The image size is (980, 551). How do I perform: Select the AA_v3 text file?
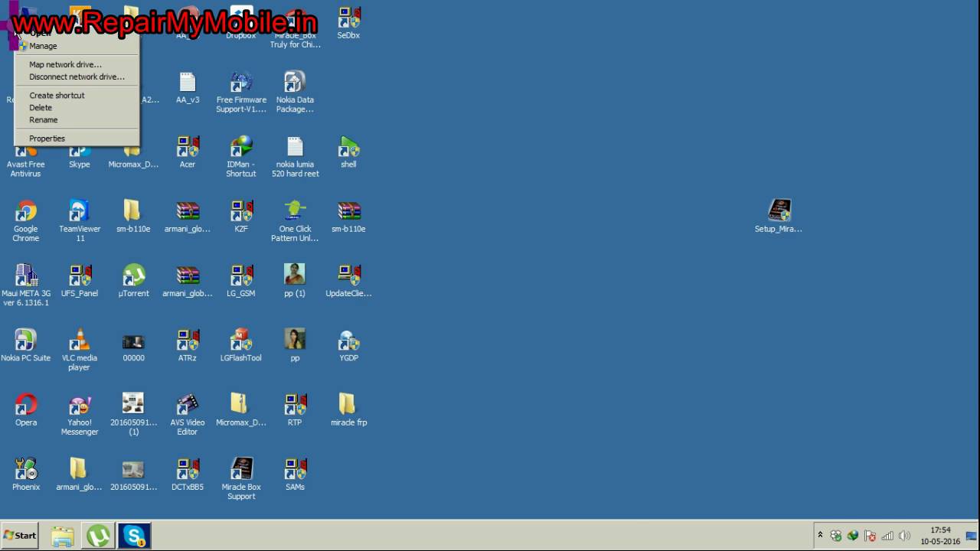(188, 87)
